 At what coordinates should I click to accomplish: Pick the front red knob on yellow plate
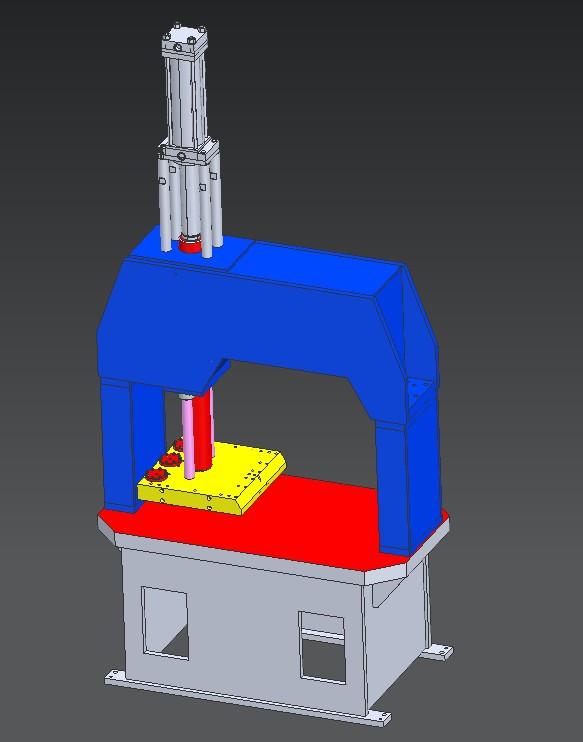156,475
